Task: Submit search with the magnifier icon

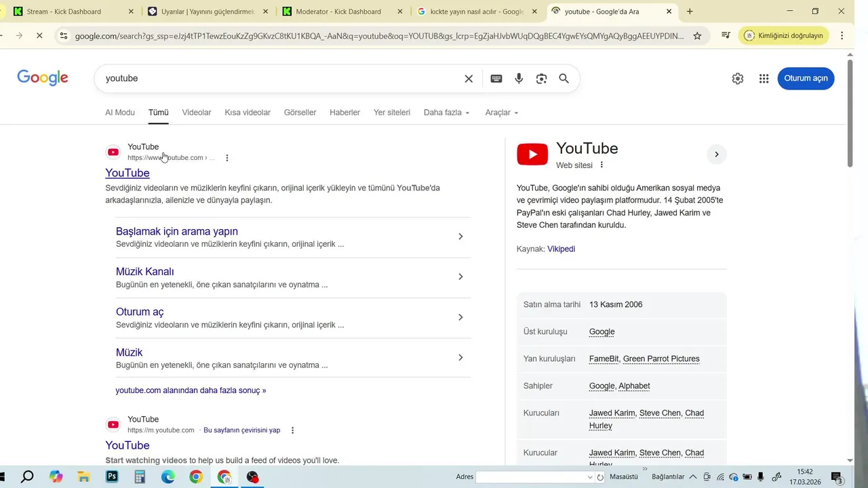Action: 564,79
